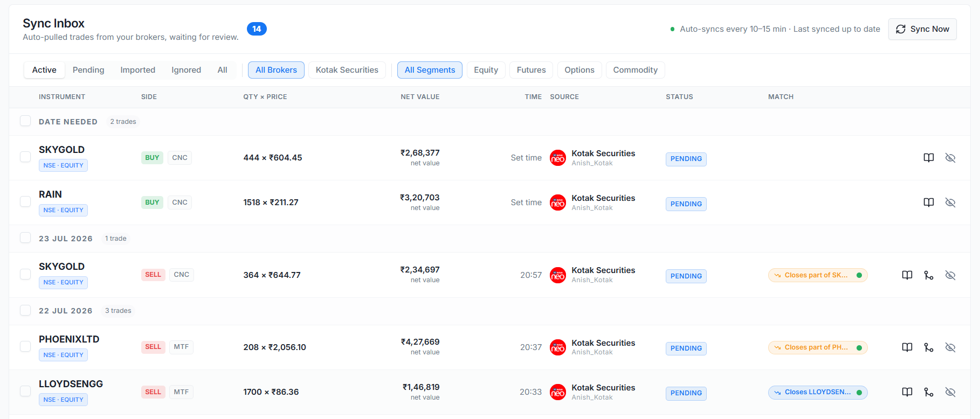
Task: Click the PHOENIXLTD instrument name
Action: click(69, 339)
